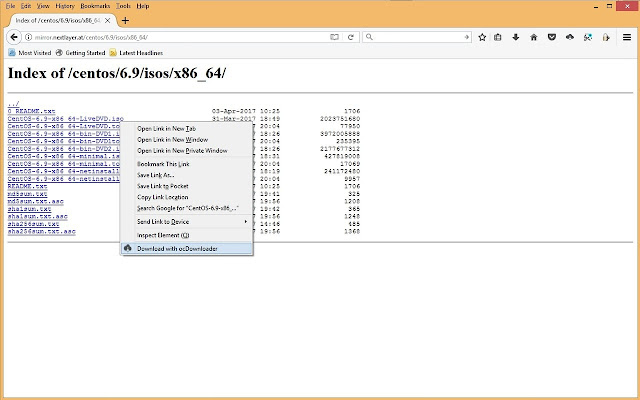Open Latest Headlines feed bookmark
The image size is (640, 400).
coord(136,53)
